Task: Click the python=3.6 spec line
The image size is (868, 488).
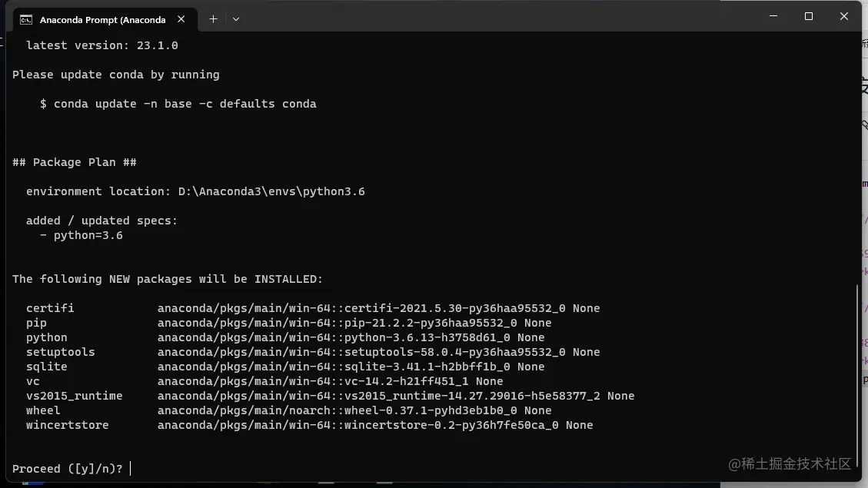Action: [81, 236]
